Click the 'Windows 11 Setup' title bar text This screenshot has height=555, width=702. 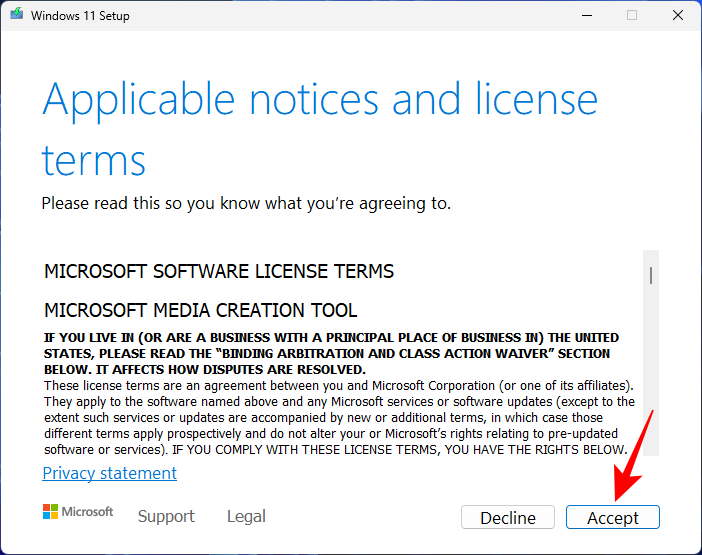click(80, 16)
